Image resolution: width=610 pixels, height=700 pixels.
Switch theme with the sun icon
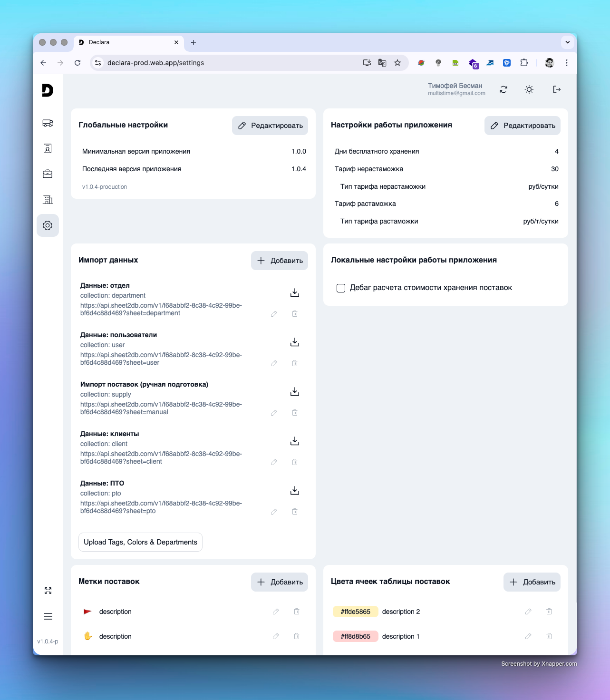(x=529, y=89)
